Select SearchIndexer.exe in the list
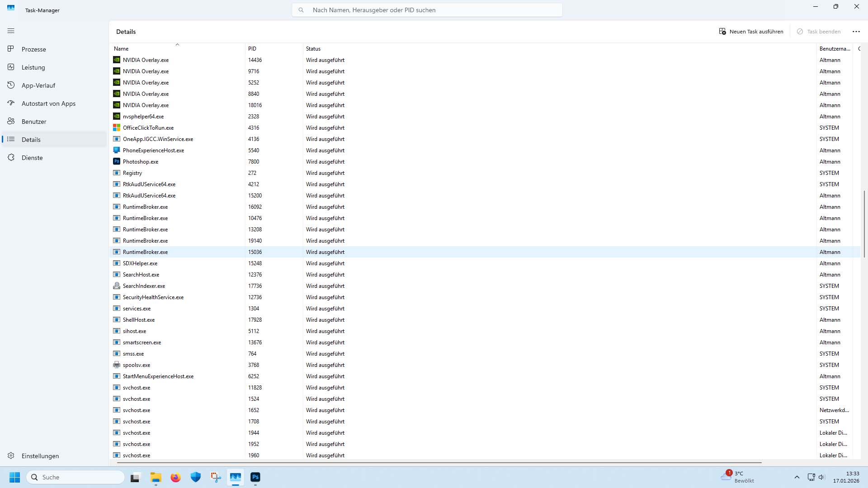Screen dimensions: 868x488 tap(144, 286)
